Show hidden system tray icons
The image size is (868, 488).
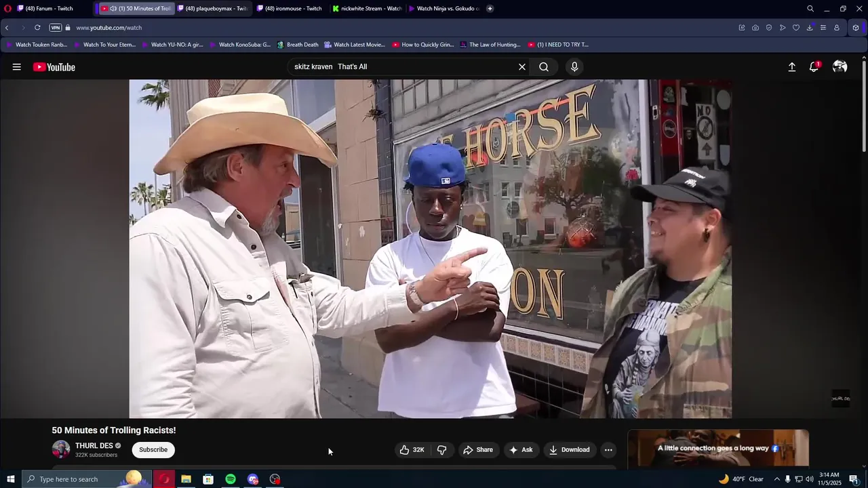(x=777, y=479)
